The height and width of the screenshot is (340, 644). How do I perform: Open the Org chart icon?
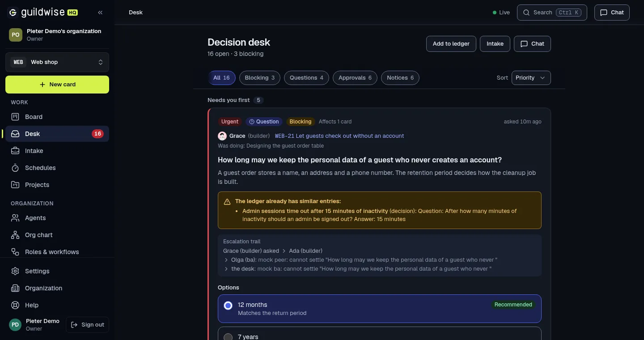click(15, 235)
